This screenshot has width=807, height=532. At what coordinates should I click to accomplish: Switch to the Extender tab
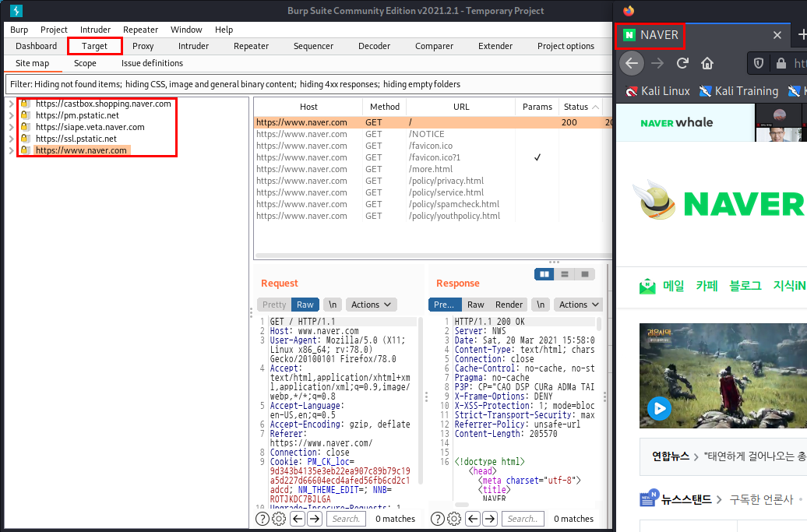(495, 46)
